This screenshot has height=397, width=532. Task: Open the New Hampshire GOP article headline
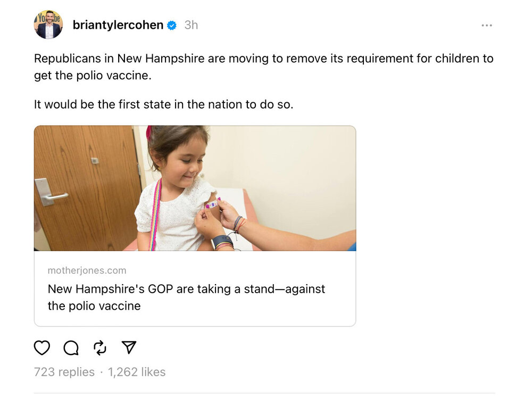coord(186,297)
